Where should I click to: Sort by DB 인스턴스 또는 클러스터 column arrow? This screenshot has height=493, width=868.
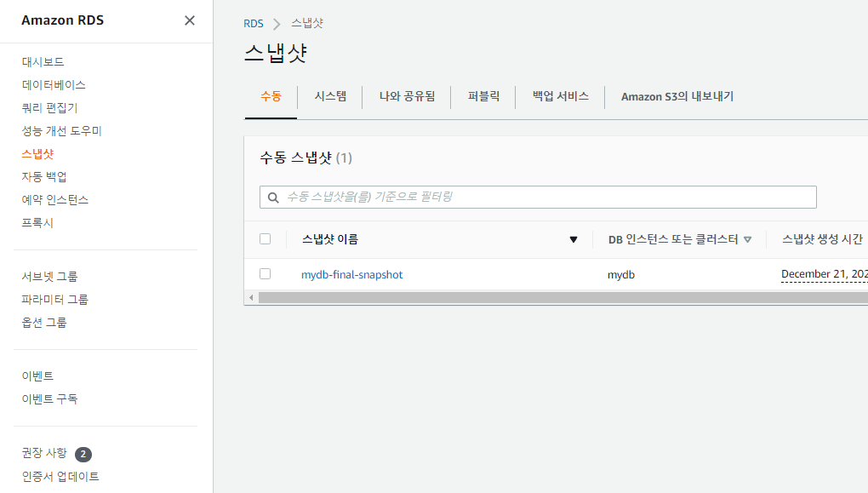click(x=747, y=240)
